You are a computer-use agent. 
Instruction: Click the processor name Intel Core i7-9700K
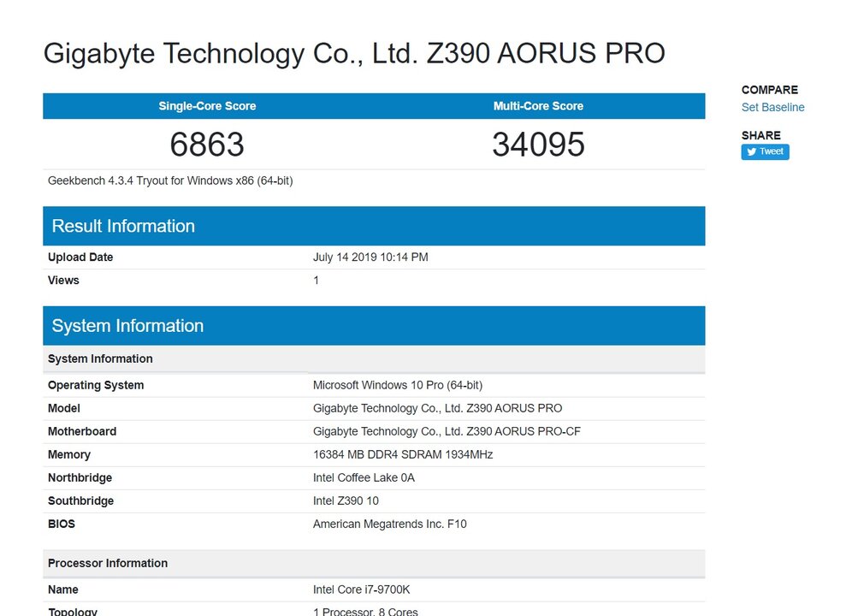[x=362, y=589]
